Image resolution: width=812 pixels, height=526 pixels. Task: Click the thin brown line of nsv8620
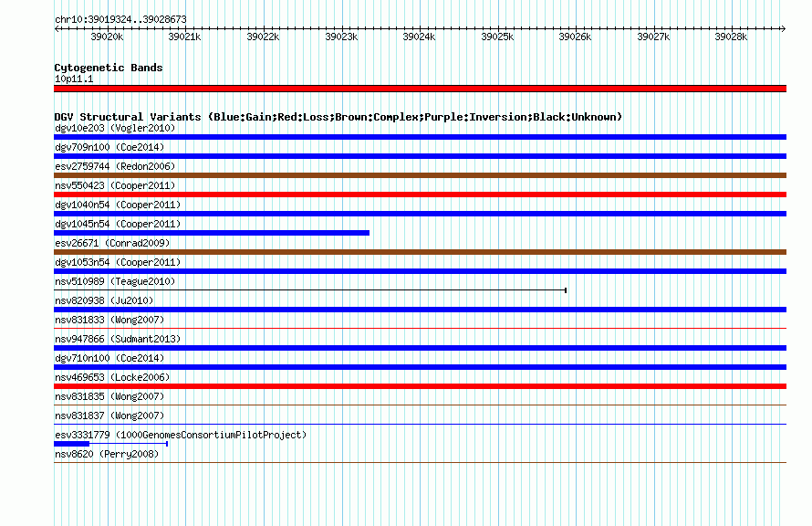tap(420, 462)
